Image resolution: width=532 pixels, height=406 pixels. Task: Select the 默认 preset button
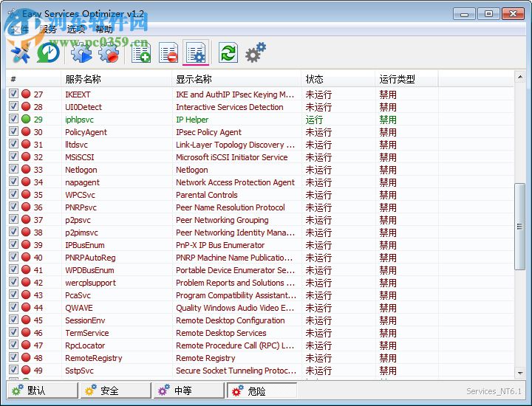click(x=42, y=390)
